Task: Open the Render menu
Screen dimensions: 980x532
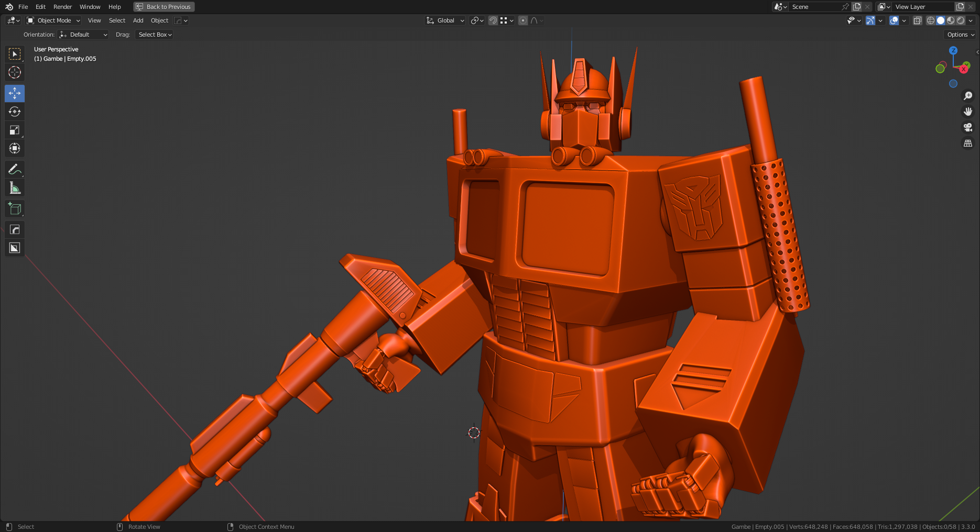Action: pos(62,7)
